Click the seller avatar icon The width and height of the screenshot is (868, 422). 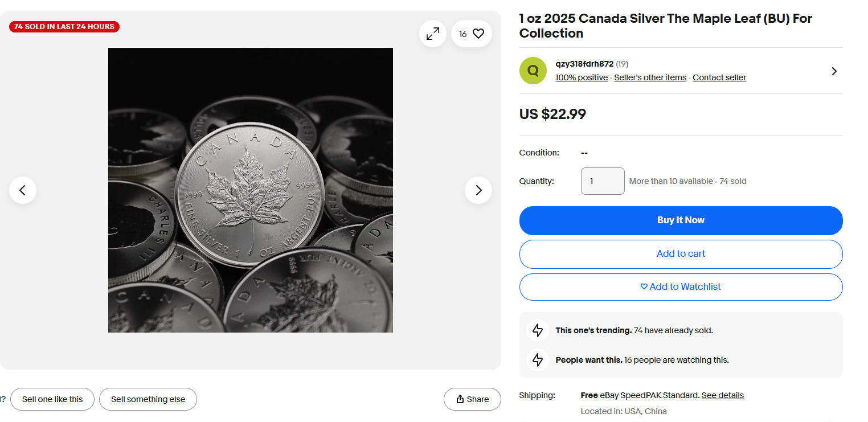tap(533, 71)
